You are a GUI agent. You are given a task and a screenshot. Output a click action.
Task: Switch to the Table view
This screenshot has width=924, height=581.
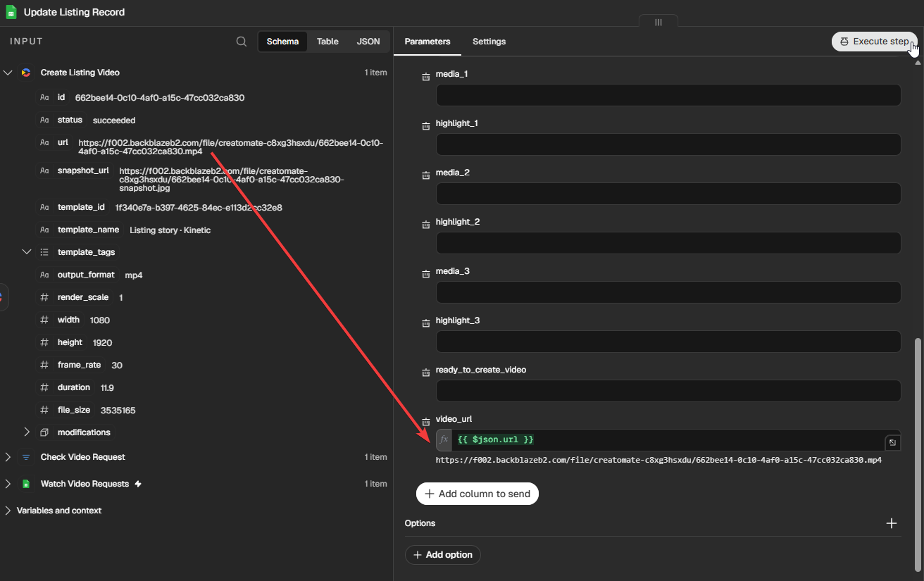coord(327,42)
